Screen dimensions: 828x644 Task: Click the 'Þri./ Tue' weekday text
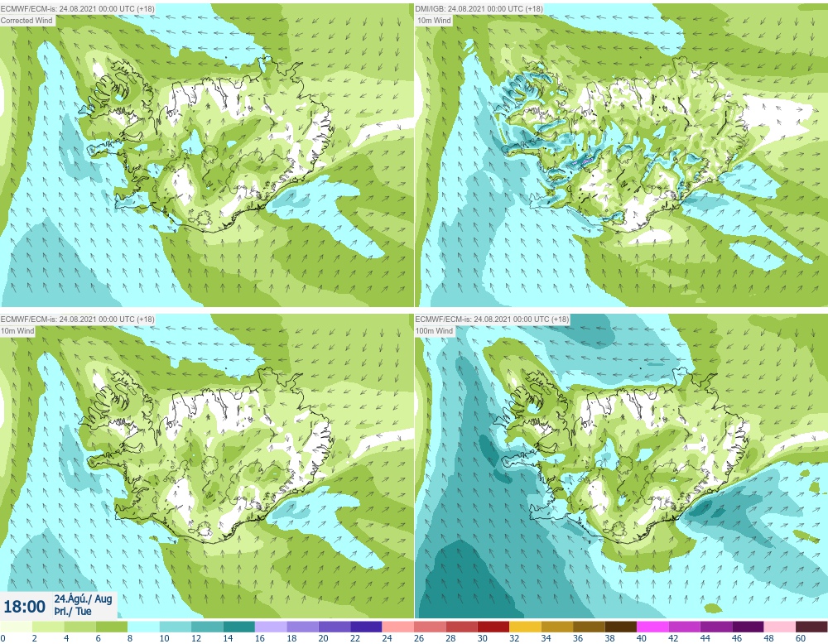73,611
